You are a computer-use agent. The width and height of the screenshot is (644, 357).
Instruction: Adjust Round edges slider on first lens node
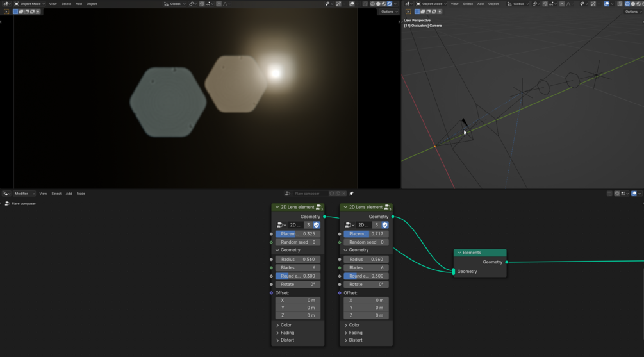(298, 276)
